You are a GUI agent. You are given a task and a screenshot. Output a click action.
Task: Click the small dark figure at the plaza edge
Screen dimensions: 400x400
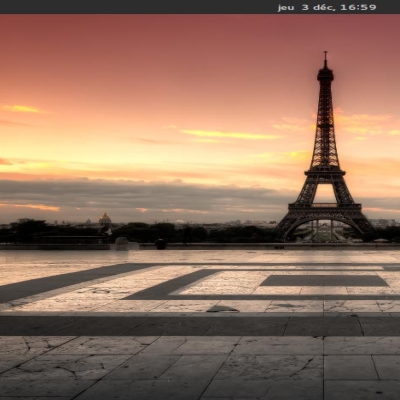(161, 244)
